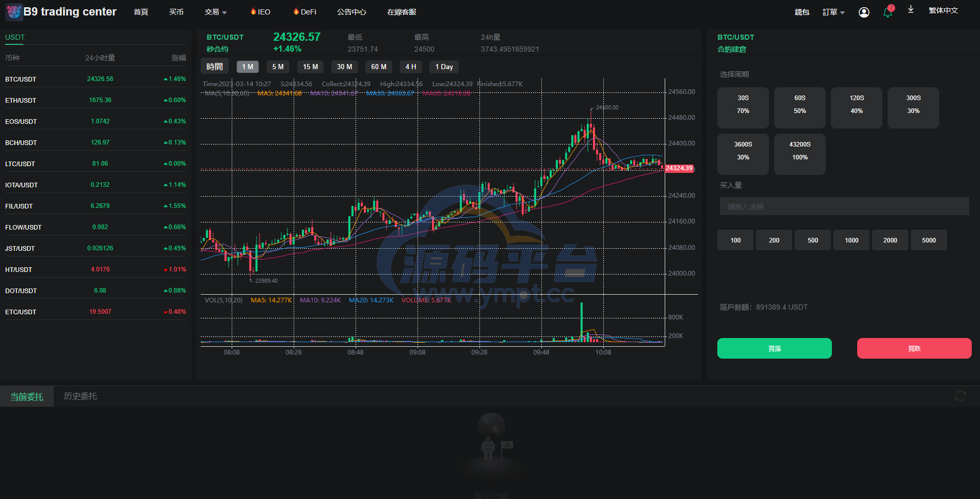Select the LTC/USDT pair row

tap(95, 164)
